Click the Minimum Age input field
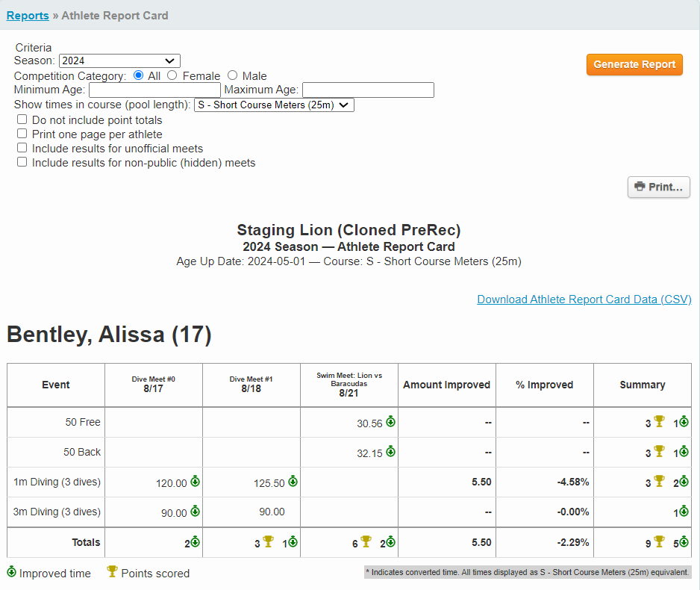 [x=153, y=89]
